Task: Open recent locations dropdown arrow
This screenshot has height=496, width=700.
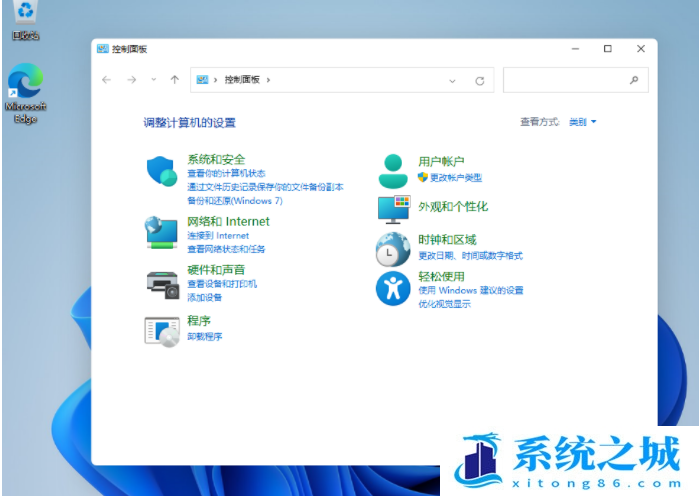Action: click(154, 80)
